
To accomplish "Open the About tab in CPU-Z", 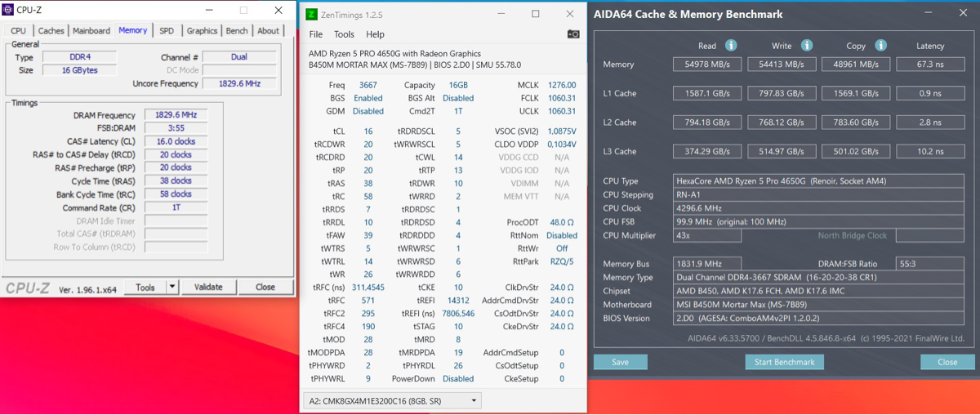I will point(268,31).
